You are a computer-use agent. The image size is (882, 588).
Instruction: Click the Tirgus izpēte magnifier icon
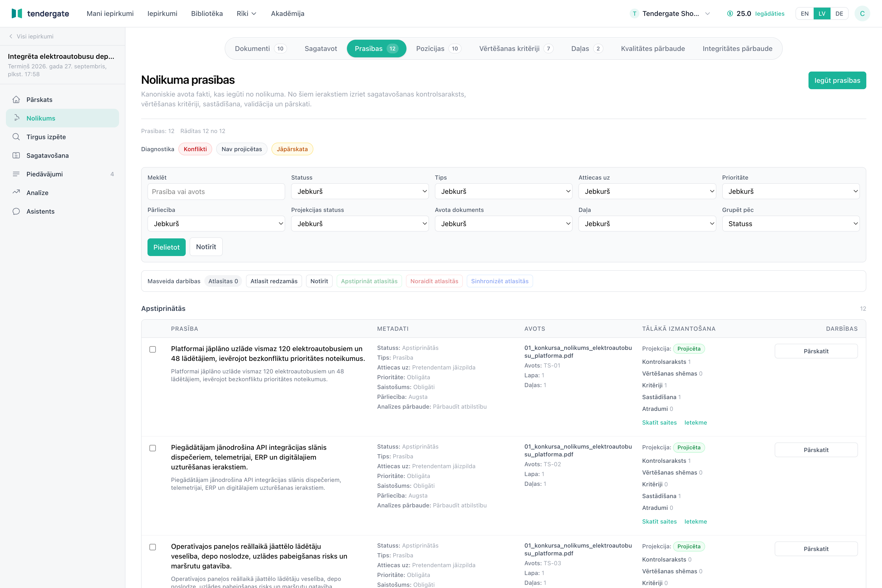tap(16, 137)
